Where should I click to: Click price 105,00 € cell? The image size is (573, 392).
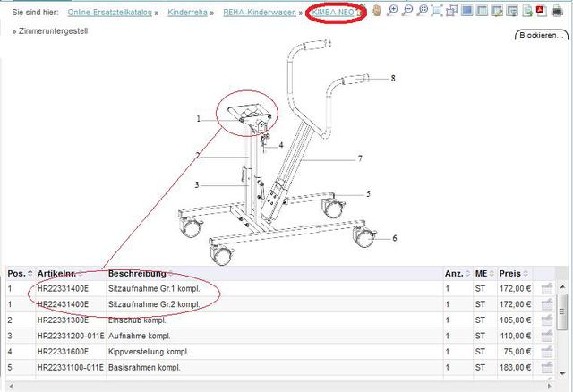pos(515,320)
